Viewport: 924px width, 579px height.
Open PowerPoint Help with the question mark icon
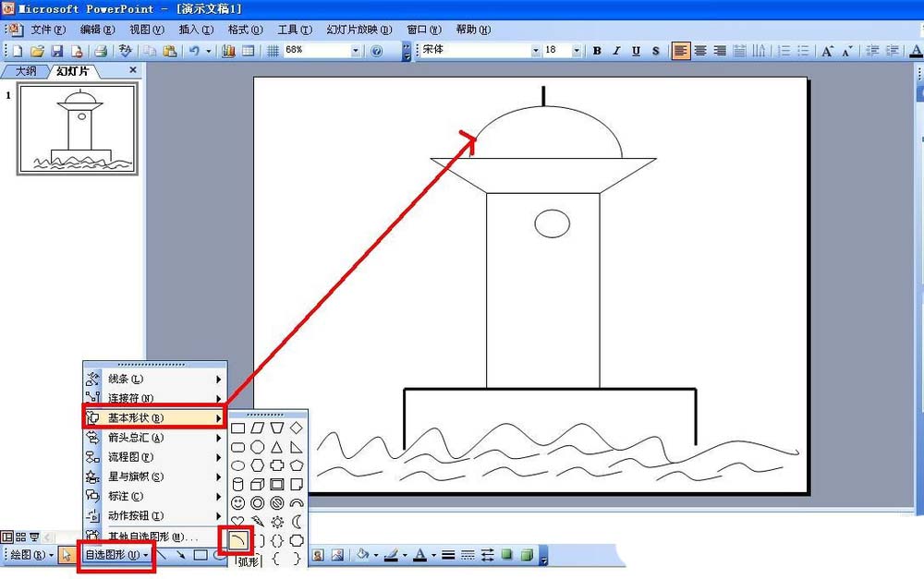point(377,51)
